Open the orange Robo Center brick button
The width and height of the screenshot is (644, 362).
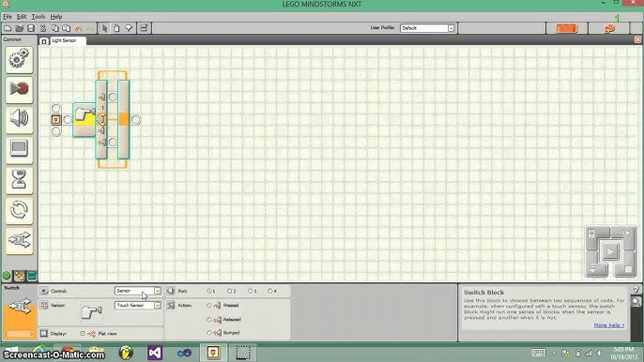tap(567, 28)
